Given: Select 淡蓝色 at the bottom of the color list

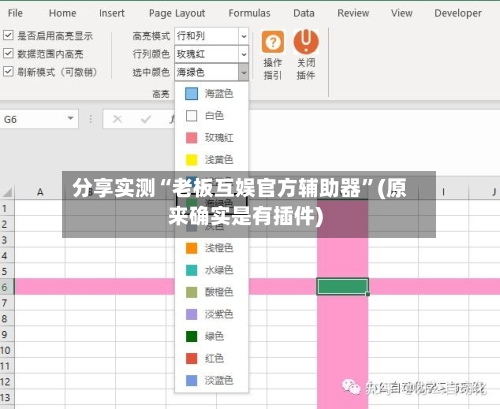Looking at the screenshot, I should (x=212, y=380).
